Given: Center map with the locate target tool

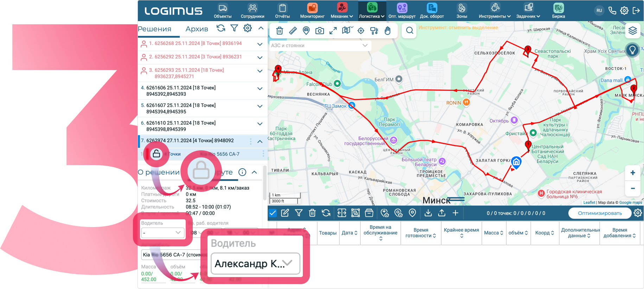Looking at the screenshot, I should tap(361, 31).
